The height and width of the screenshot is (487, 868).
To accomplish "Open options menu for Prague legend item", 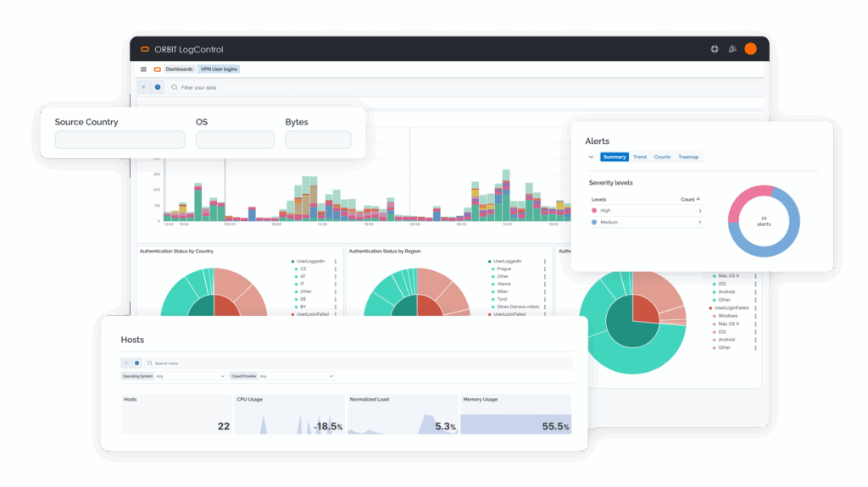I will (544, 268).
